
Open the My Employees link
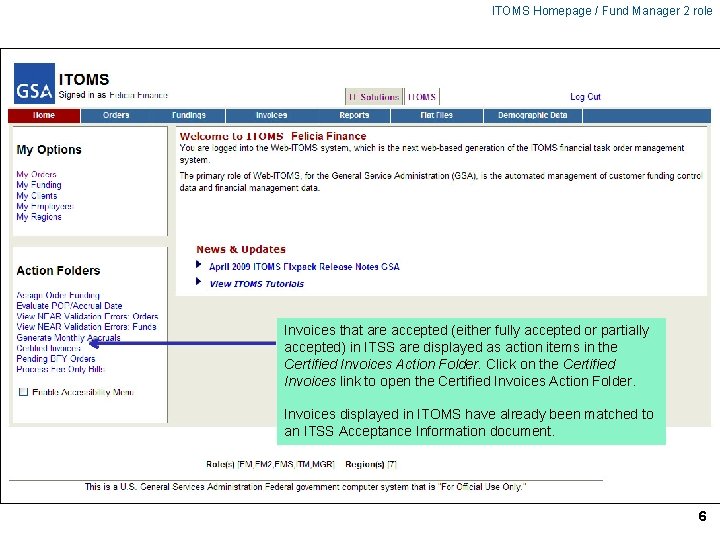45,206
